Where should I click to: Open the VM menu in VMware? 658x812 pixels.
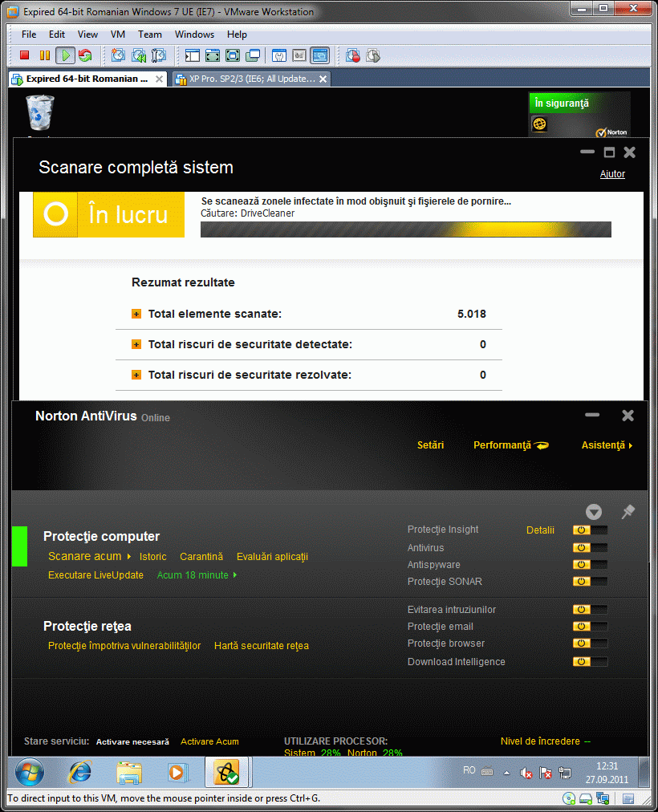118,35
